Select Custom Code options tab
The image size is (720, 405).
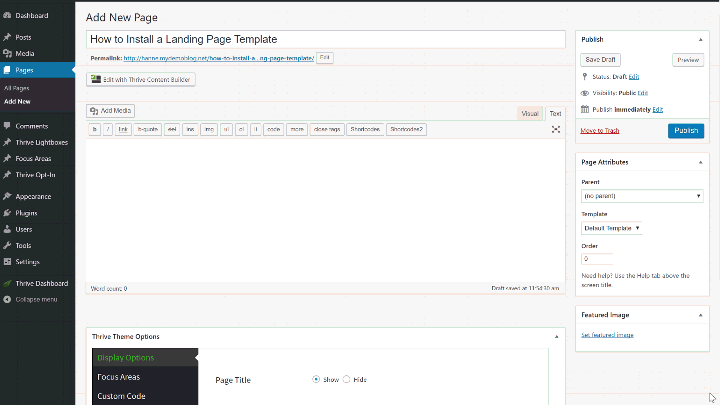(145, 396)
